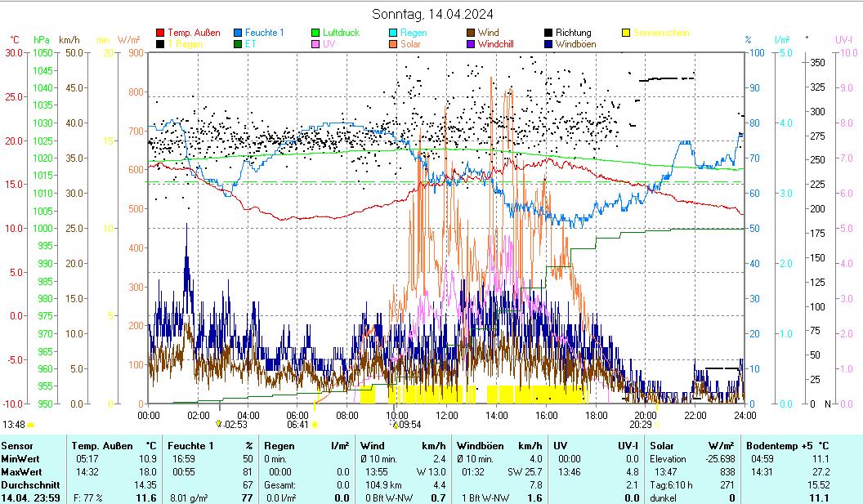Click the green Luftdruck legend swatch
Screen dimensions: 863x504
(316, 33)
